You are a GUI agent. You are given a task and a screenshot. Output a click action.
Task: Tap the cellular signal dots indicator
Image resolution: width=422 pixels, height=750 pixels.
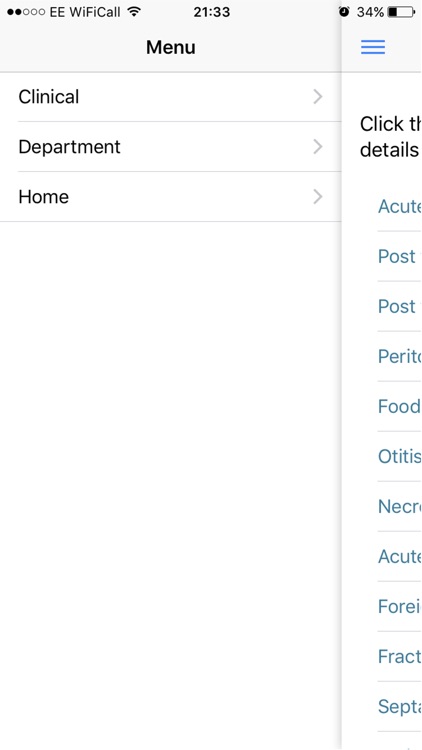click(x=26, y=12)
